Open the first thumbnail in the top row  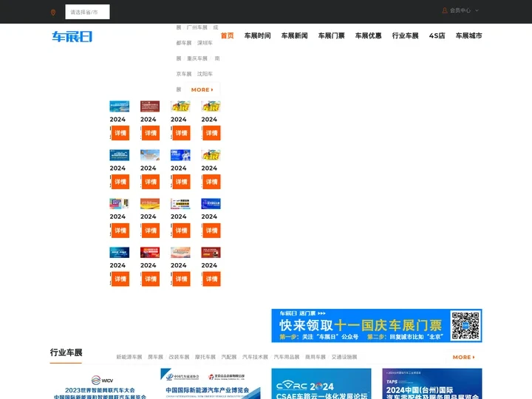tap(120, 106)
